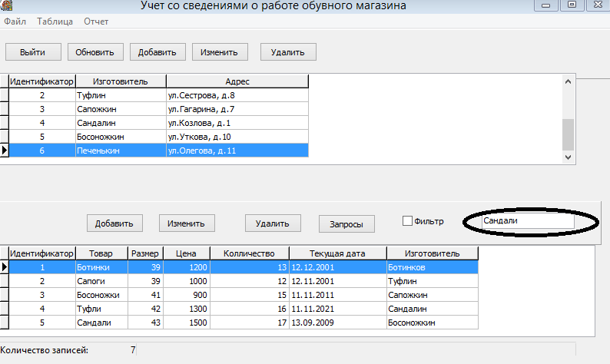Select the Печенькин manufacturer cell

coord(121,151)
